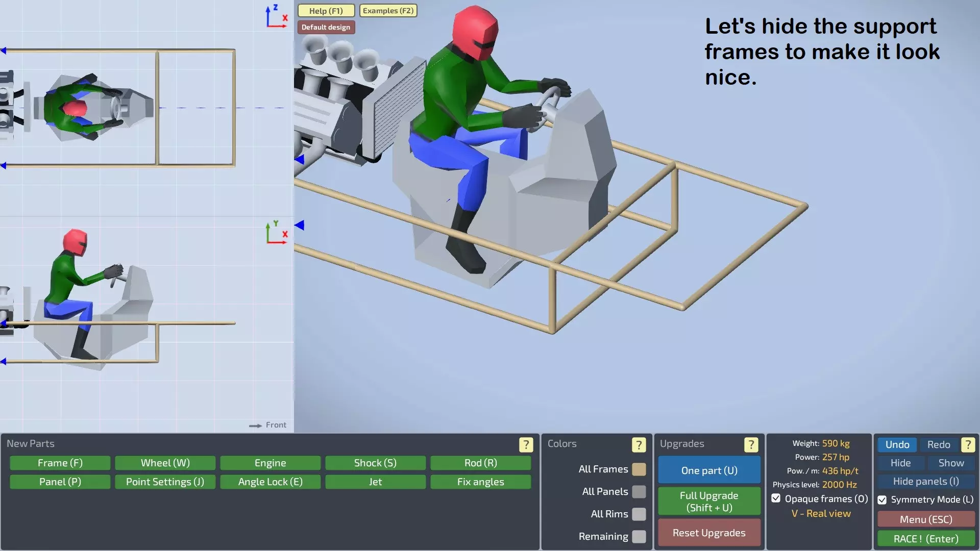Click blue arrow marker at 3D view left edge
Image resolution: width=980 pixels, height=551 pixels.
pyautogui.click(x=300, y=225)
